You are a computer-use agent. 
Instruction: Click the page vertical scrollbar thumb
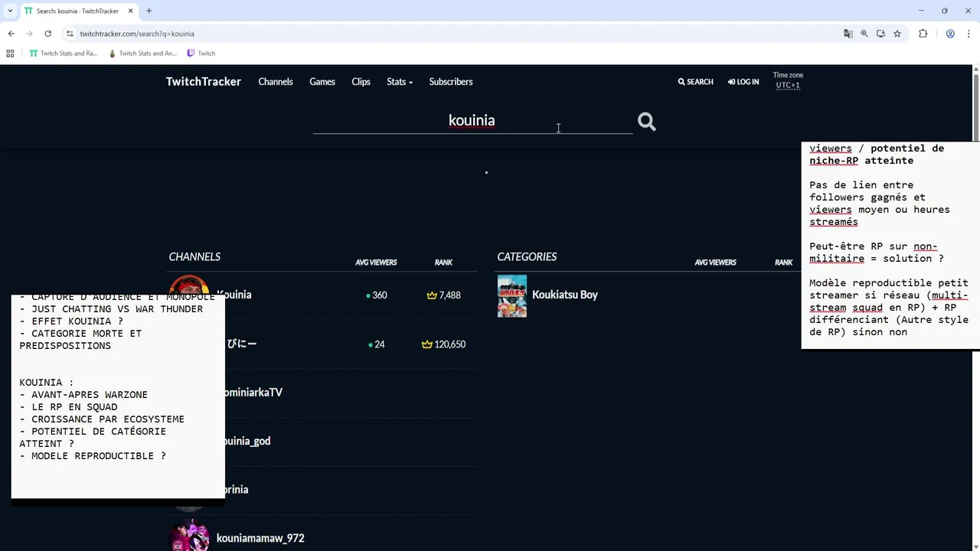point(976,107)
